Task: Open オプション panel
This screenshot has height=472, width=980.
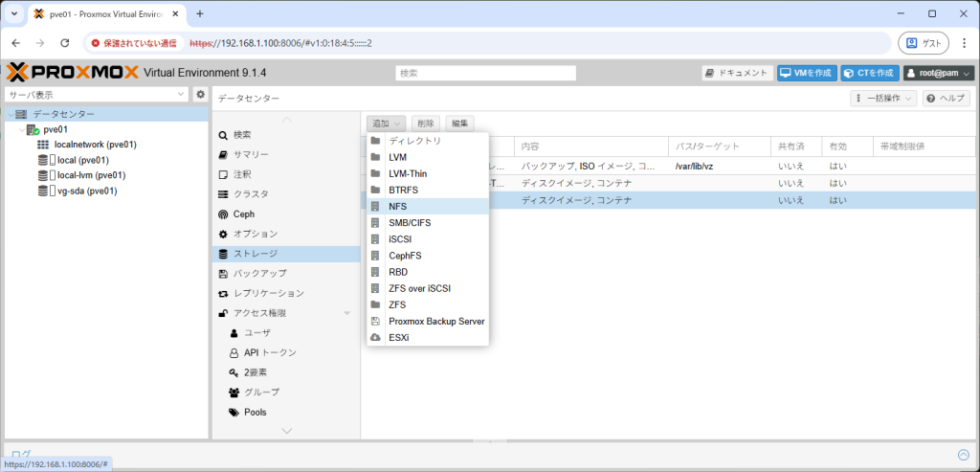Action: (x=286, y=234)
